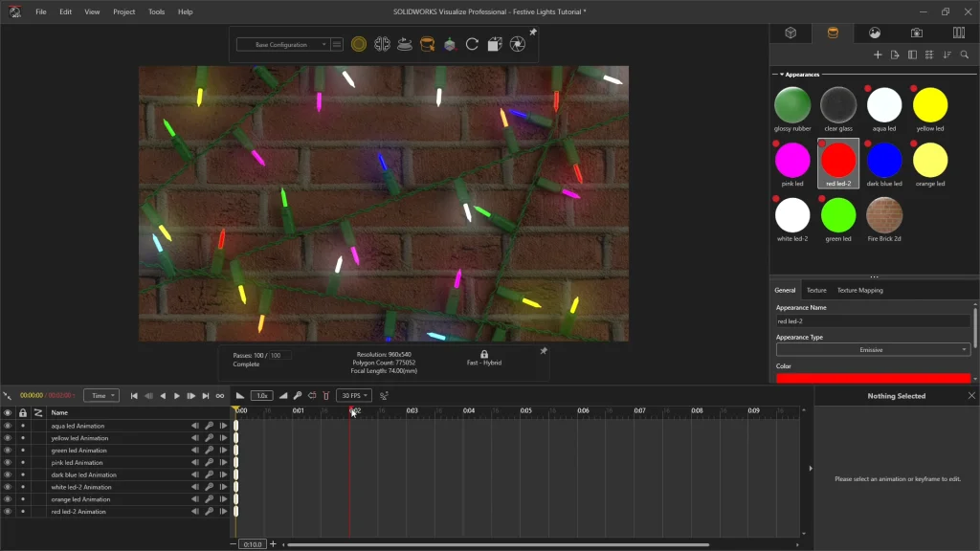Viewport: 980px width, 551px height.
Task: Toggle visibility of the green led Animation
Action: 8,451
